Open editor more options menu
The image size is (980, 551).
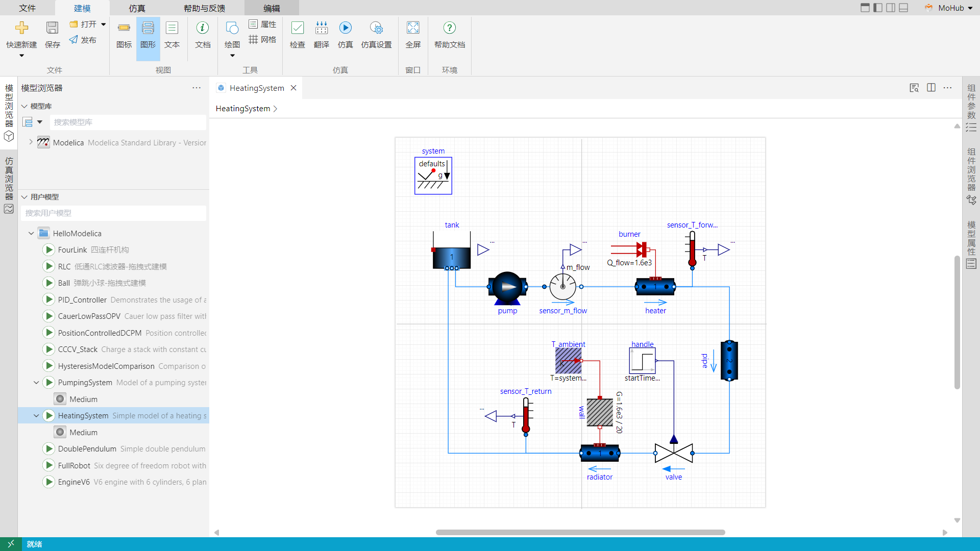(x=948, y=88)
